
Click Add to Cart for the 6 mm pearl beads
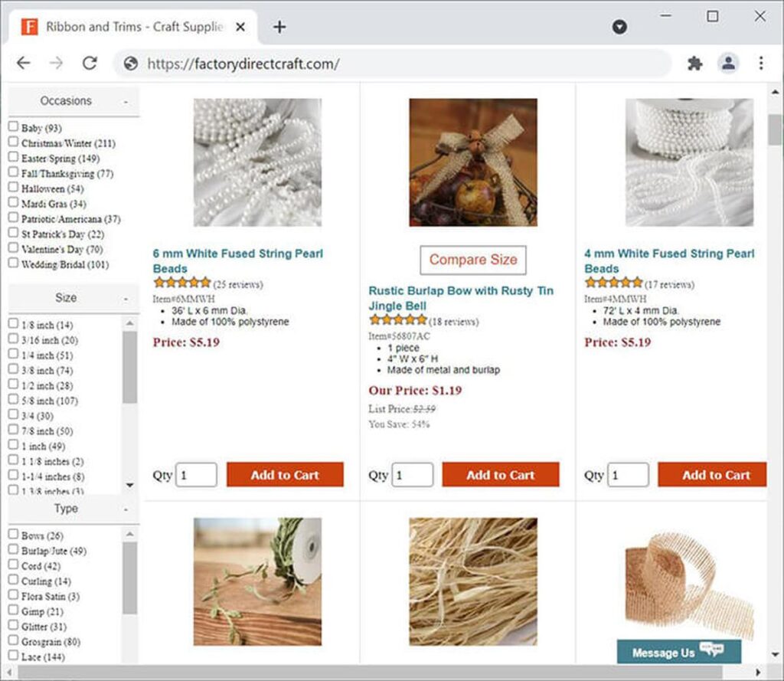[x=285, y=474]
